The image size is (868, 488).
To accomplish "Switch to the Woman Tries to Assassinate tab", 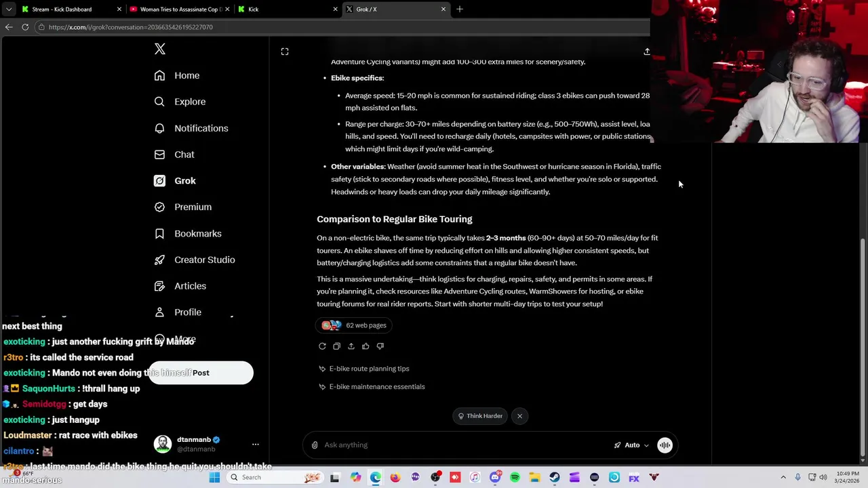I will click(x=179, y=9).
